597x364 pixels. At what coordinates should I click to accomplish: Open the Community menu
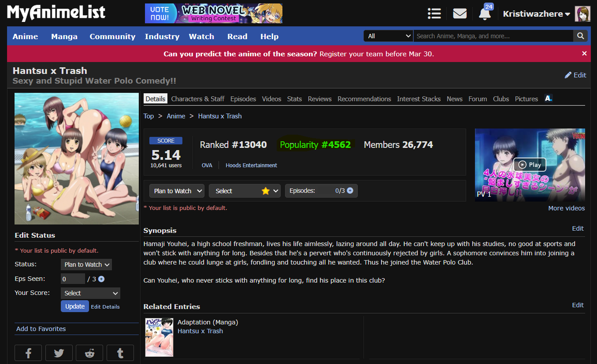[x=112, y=36]
